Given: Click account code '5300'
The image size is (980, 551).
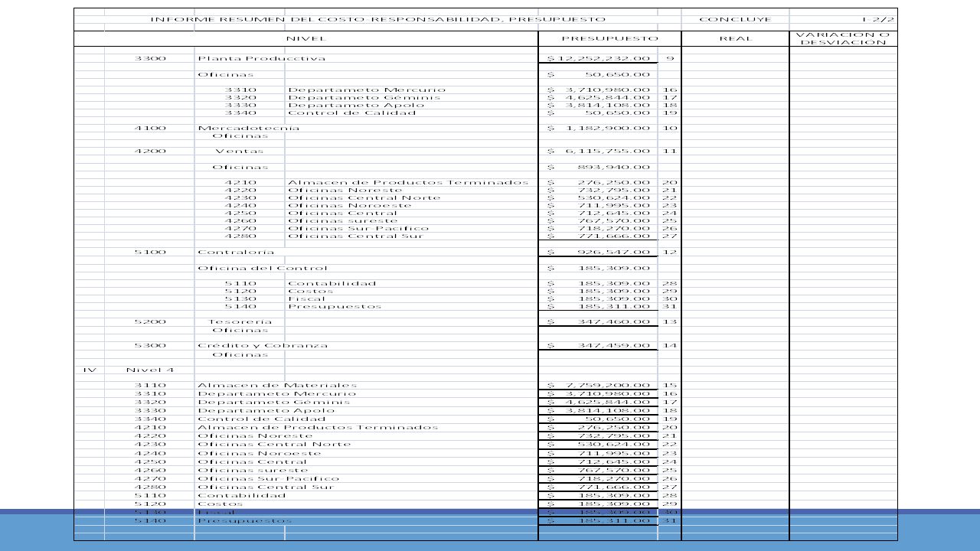Looking at the screenshot, I should pyautogui.click(x=150, y=345).
